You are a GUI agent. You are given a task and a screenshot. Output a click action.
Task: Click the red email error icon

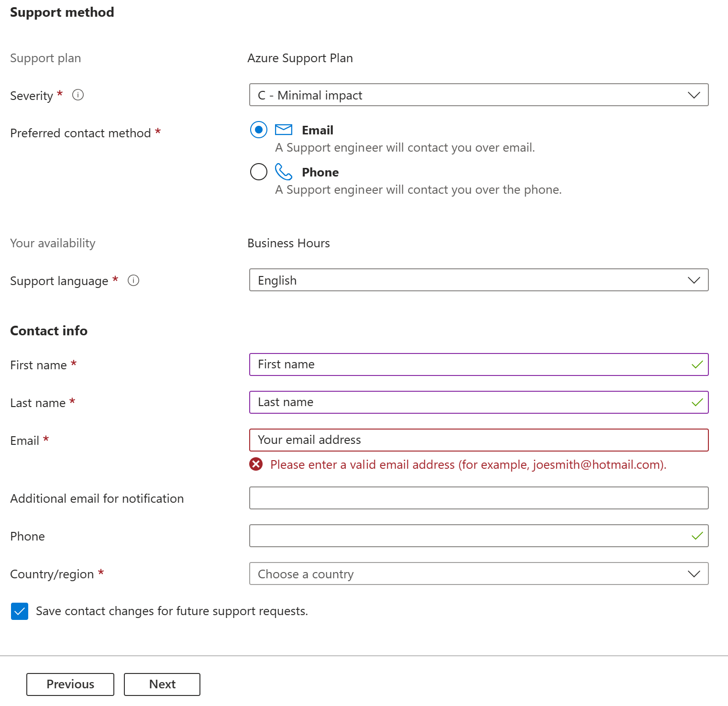(x=256, y=464)
